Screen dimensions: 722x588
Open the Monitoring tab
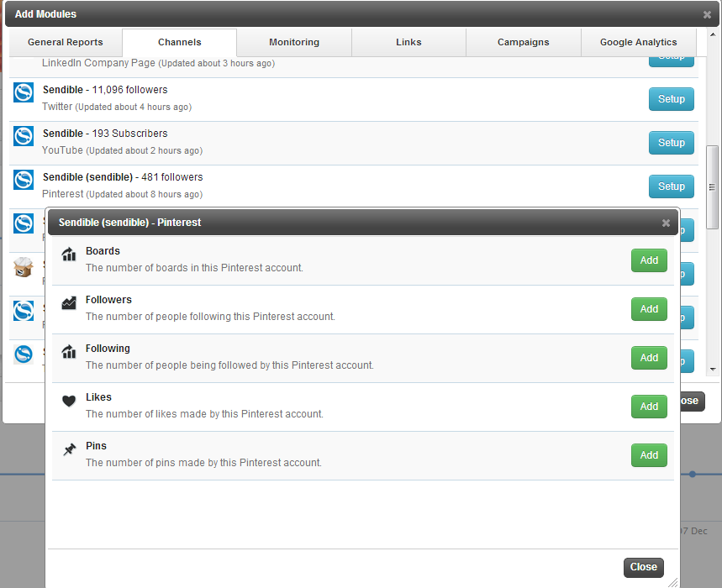(294, 42)
